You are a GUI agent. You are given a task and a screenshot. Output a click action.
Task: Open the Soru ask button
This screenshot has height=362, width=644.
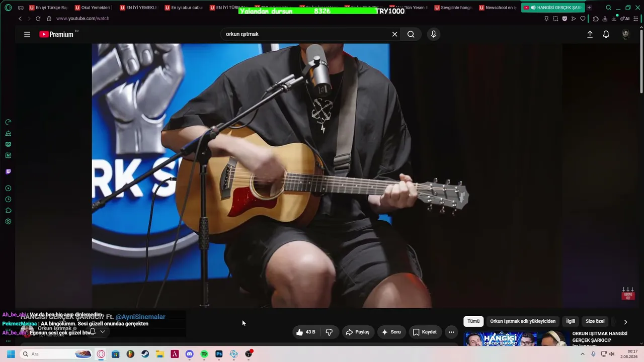(391, 332)
